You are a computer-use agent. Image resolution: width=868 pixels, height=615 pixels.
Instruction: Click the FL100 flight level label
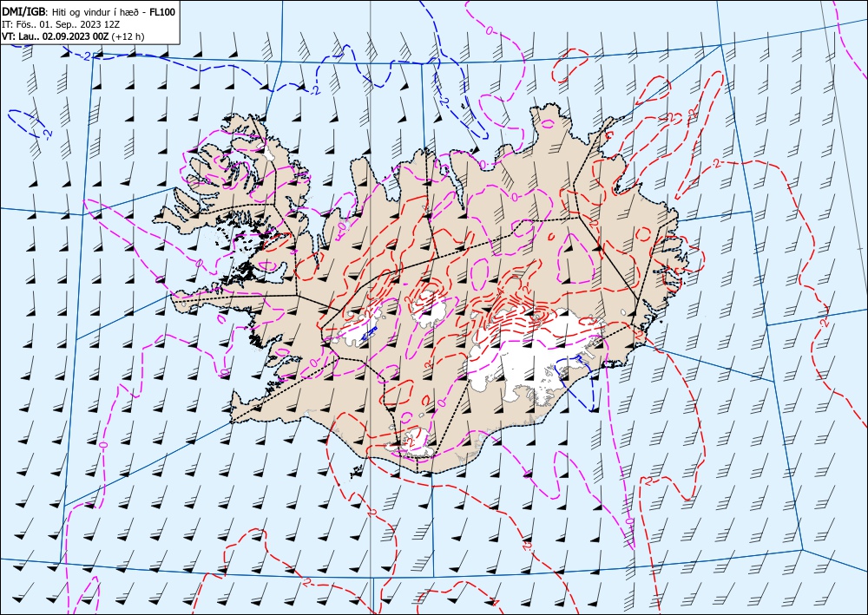point(163,11)
